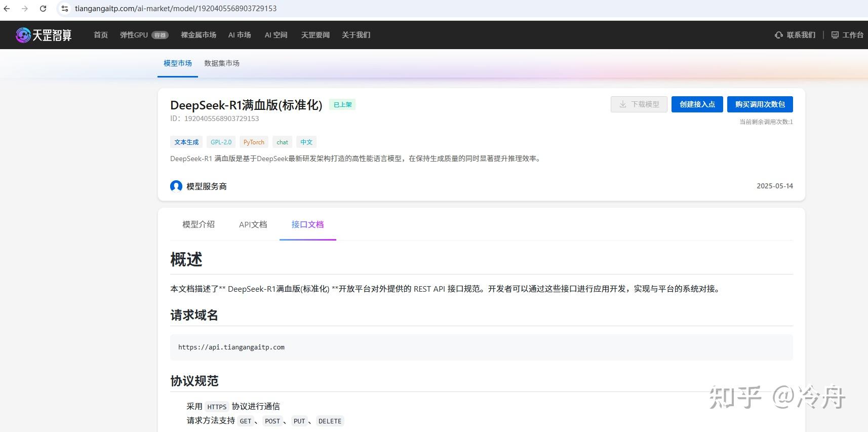Open 裸金属市场 navigation item
Image resolution: width=868 pixels, height=432 pixels.
pyautogui.click(x=199, y=35)
